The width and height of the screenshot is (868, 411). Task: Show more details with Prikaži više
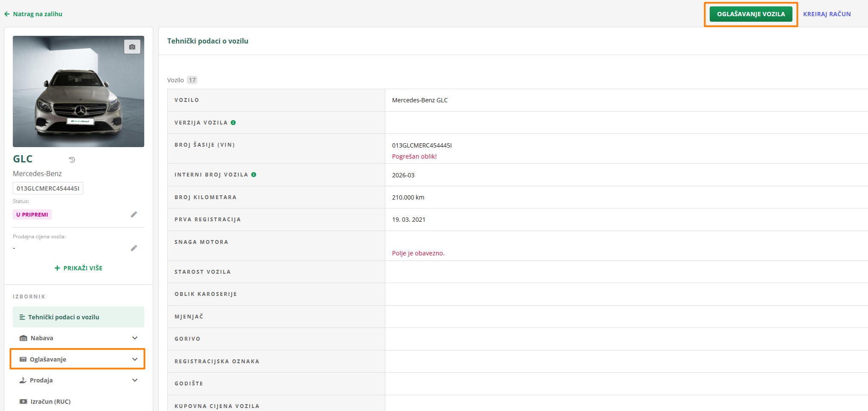(x=79, y=268)
